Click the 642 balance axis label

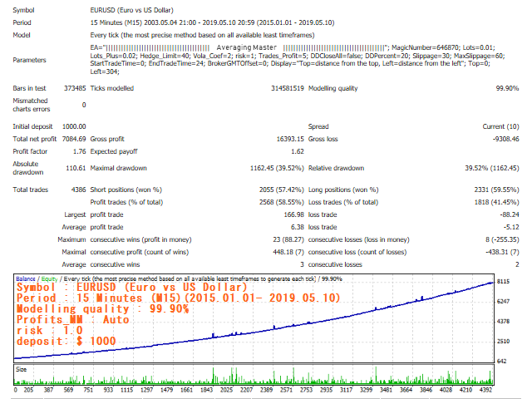tap(501, 362)
